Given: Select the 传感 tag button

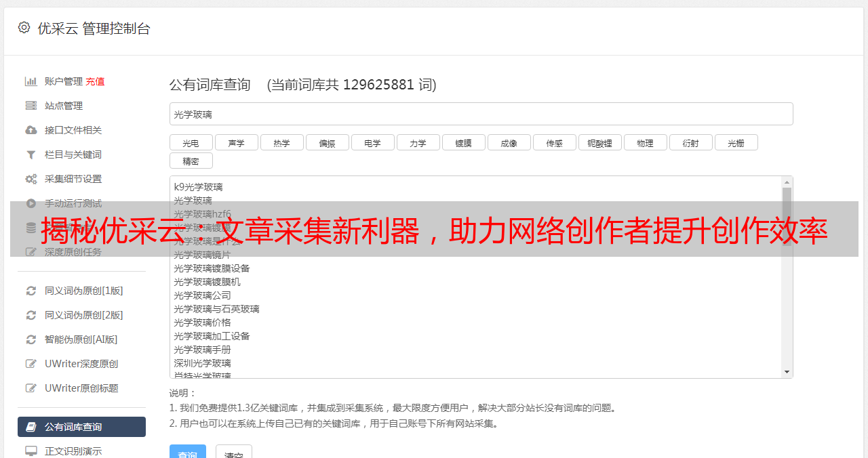Looking at the screenshot, I should tap(554, 142).
